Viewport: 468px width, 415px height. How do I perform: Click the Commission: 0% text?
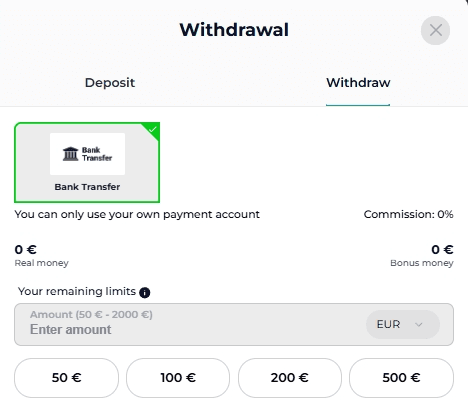coord(408,214)
